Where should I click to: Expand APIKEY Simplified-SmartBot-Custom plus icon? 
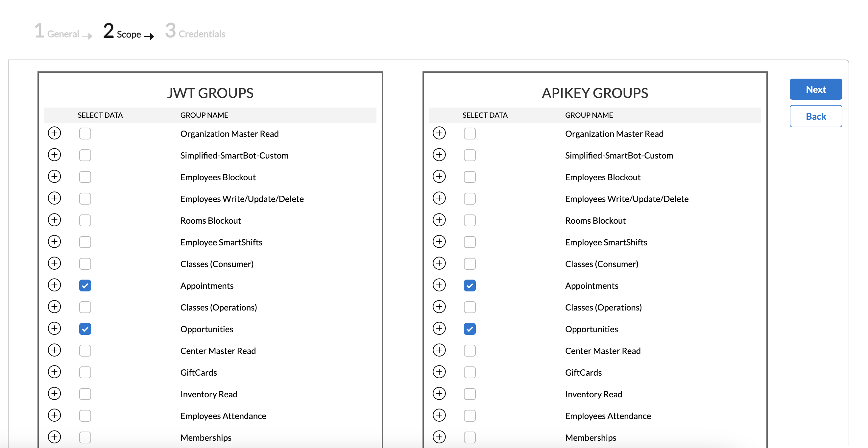[x=439, y=155]
